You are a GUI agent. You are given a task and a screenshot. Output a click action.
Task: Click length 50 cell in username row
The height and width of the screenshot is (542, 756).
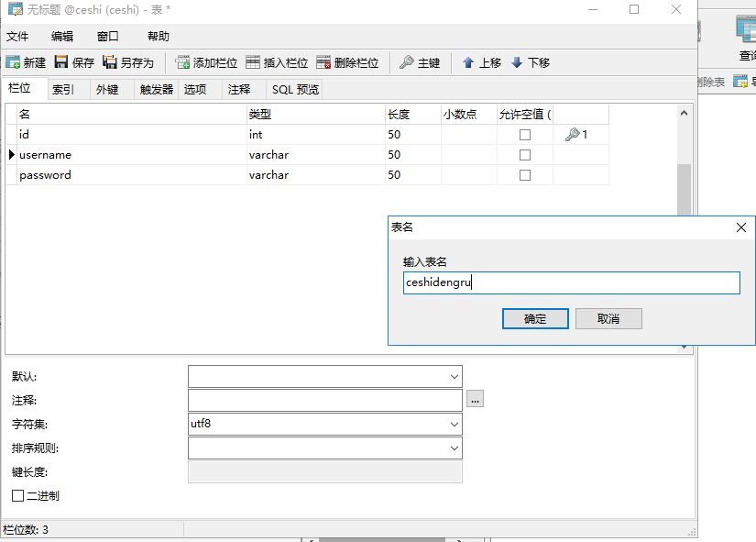[x=413, y=155]
